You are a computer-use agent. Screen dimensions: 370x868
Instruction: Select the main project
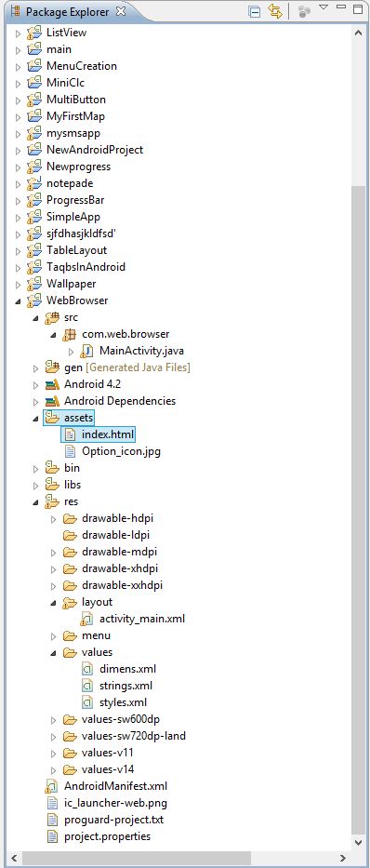point(59,49)
